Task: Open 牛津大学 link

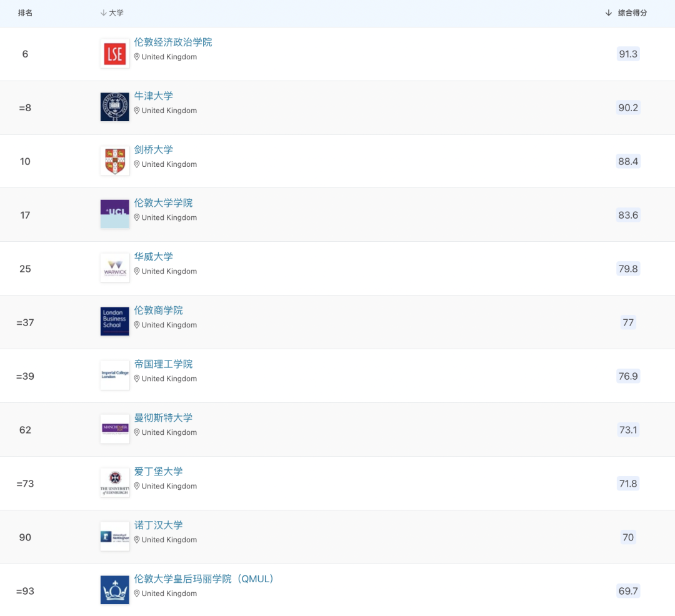Action: (x=153, y=96)
